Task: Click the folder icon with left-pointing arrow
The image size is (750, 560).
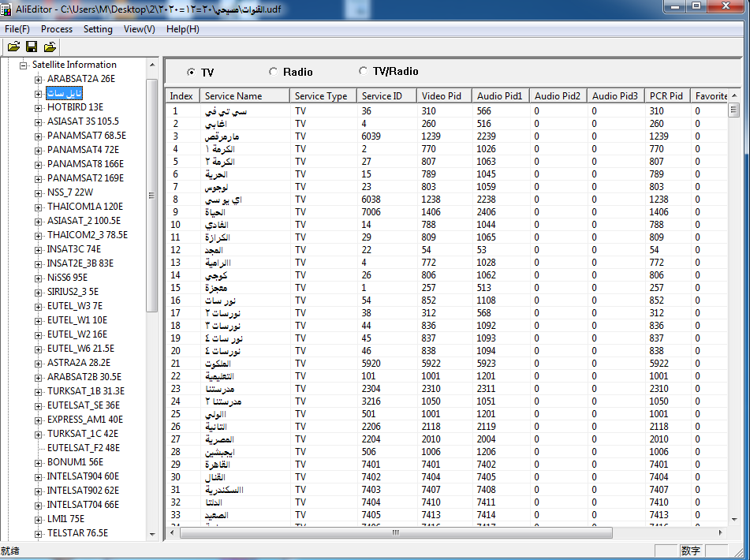Action: 50,47
